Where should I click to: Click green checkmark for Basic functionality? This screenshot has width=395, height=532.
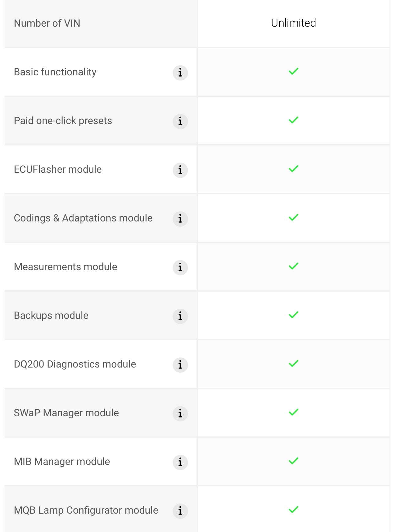coord(293,71)
